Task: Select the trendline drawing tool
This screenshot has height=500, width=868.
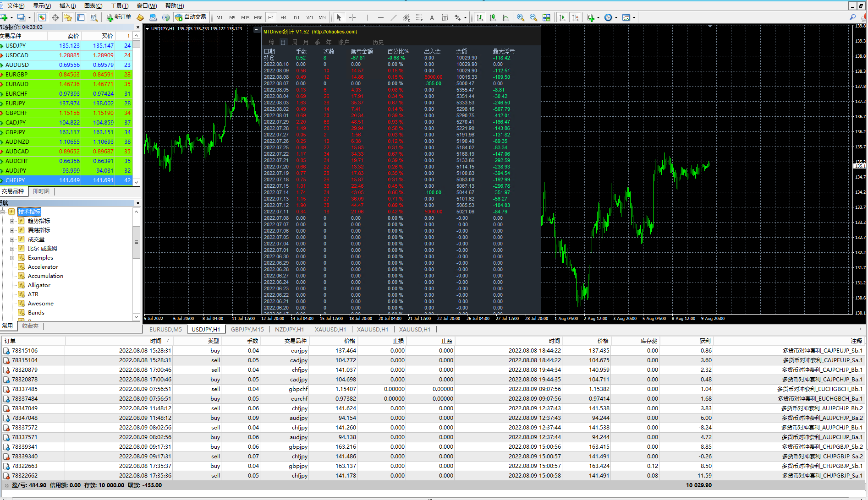Action: 393,17
